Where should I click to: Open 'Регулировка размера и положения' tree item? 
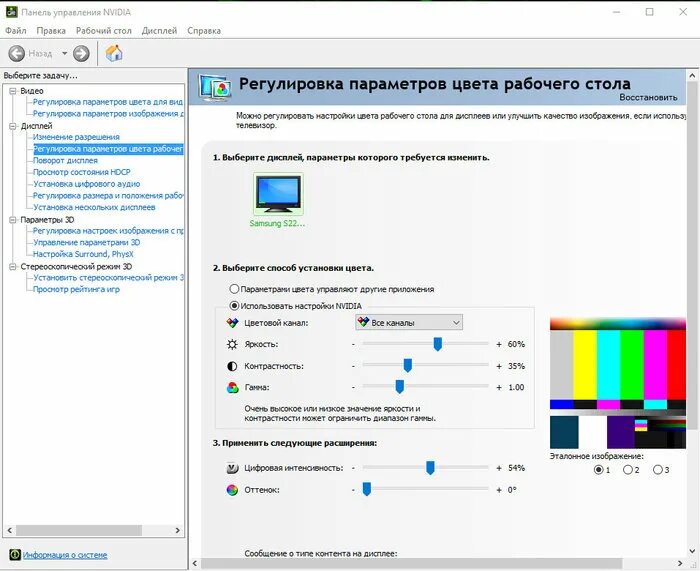coord(108,196)
